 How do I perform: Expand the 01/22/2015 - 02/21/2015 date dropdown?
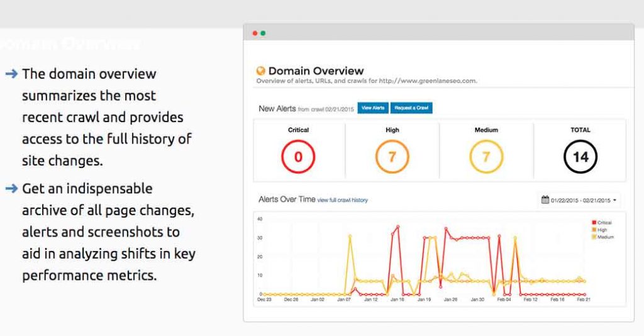pyautogui.click(x=580, y=200)
